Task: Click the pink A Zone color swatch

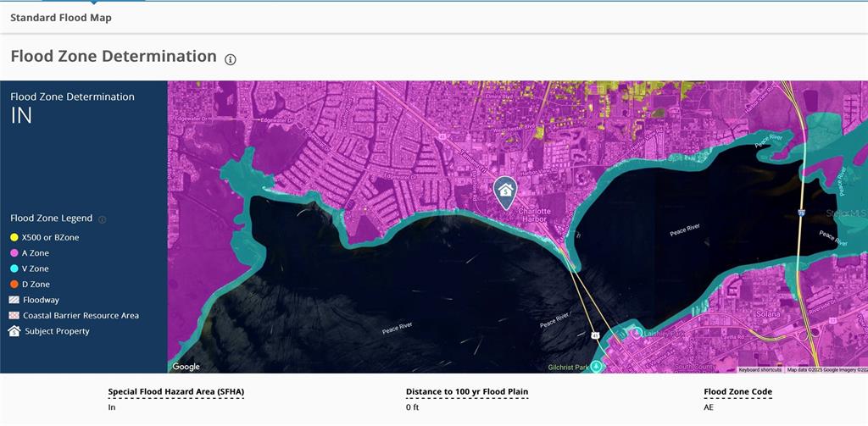Action: pyautogui.click(x=14, y=253)
